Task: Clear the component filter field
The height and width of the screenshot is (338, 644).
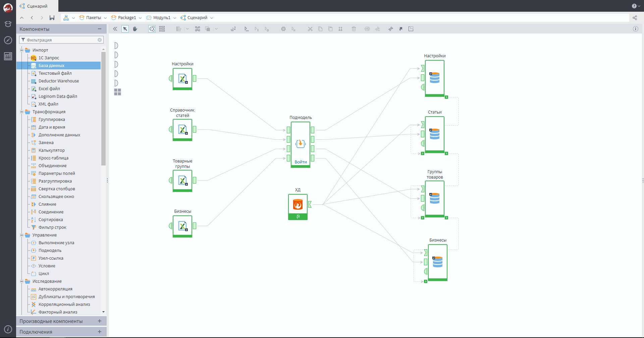Action: (x=100, y=40)
